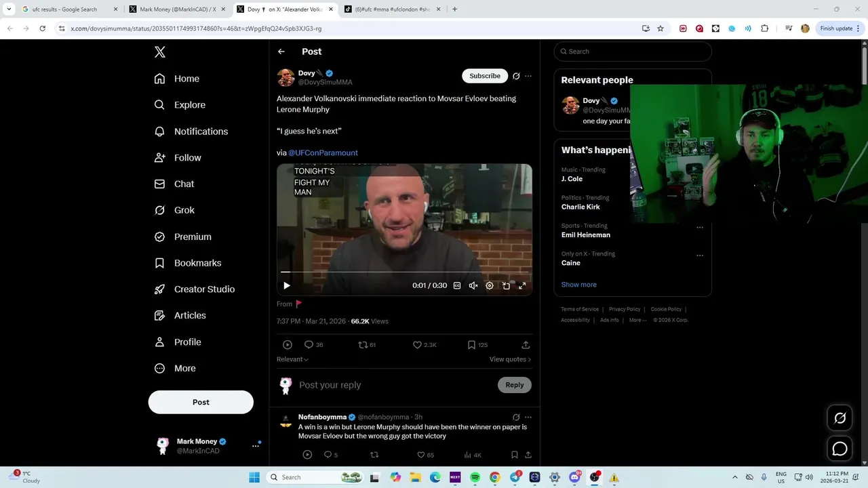Image resolution: width=868 pixels, height=488 pixels.
Task: Open three-dot menu on Nofanboymma's reply
Action: 528,418
